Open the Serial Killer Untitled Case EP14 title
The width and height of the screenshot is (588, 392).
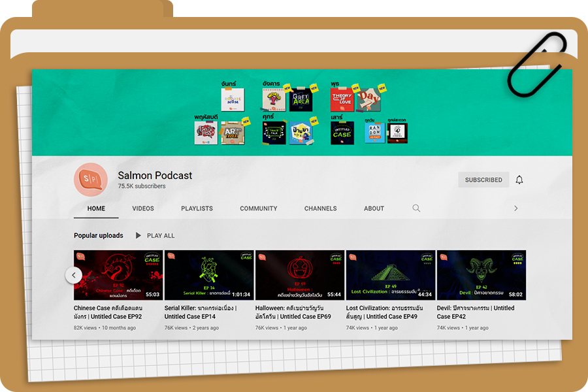pyautogui.click(x=201, y=312)
